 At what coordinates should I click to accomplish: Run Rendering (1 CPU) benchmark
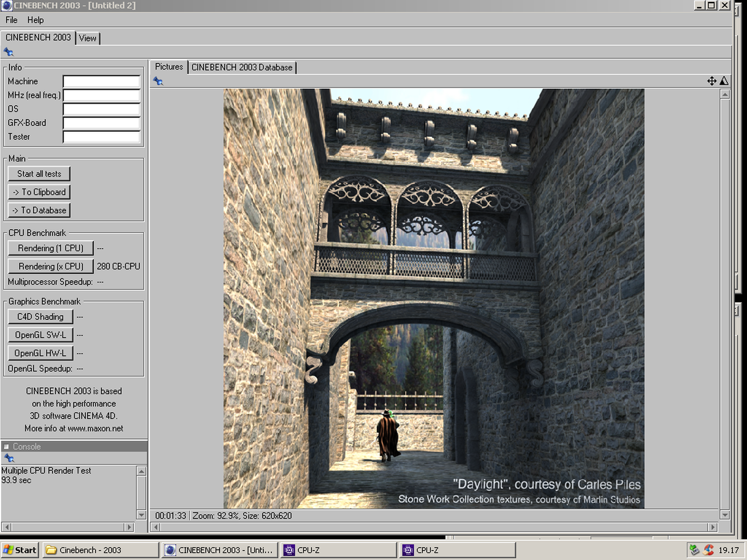pyautogui.click(x=50, y=248)
